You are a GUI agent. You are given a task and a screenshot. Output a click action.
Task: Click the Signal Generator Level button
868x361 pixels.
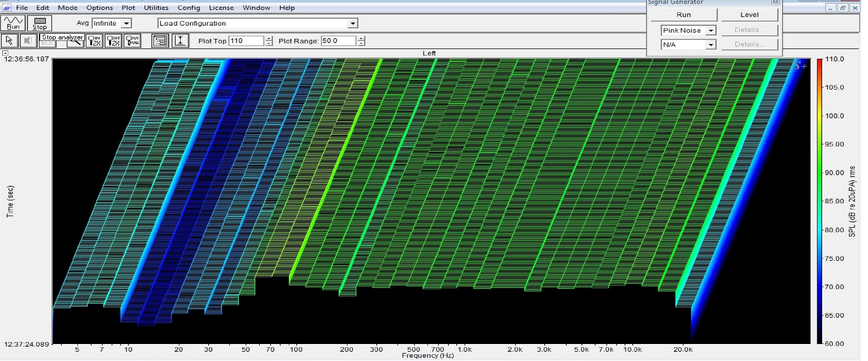[749, 15]
